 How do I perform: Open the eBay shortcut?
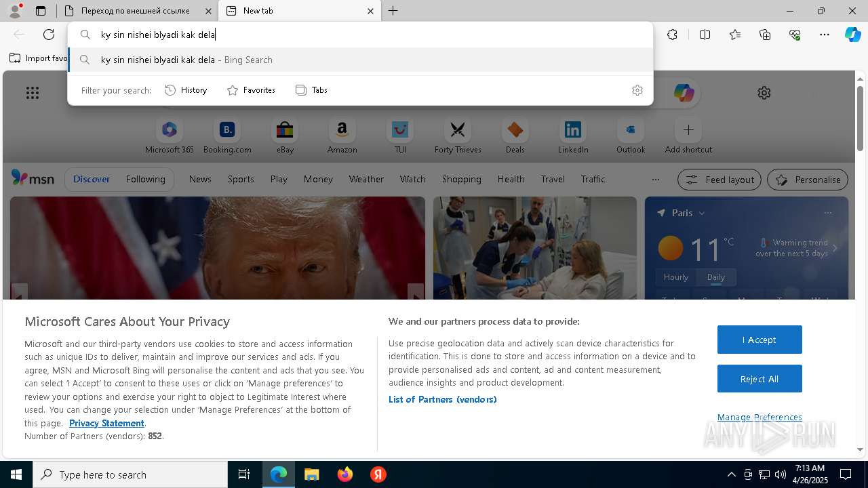[285, 136]
